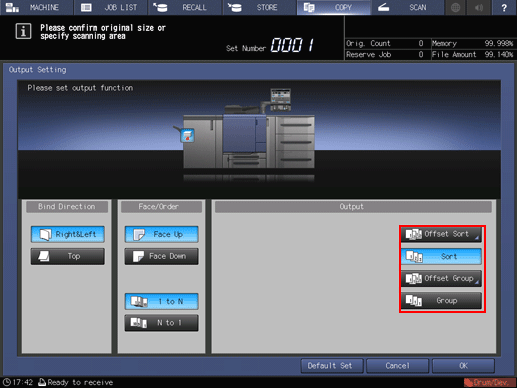Open the SCAN tab

(x=407, y=7)
